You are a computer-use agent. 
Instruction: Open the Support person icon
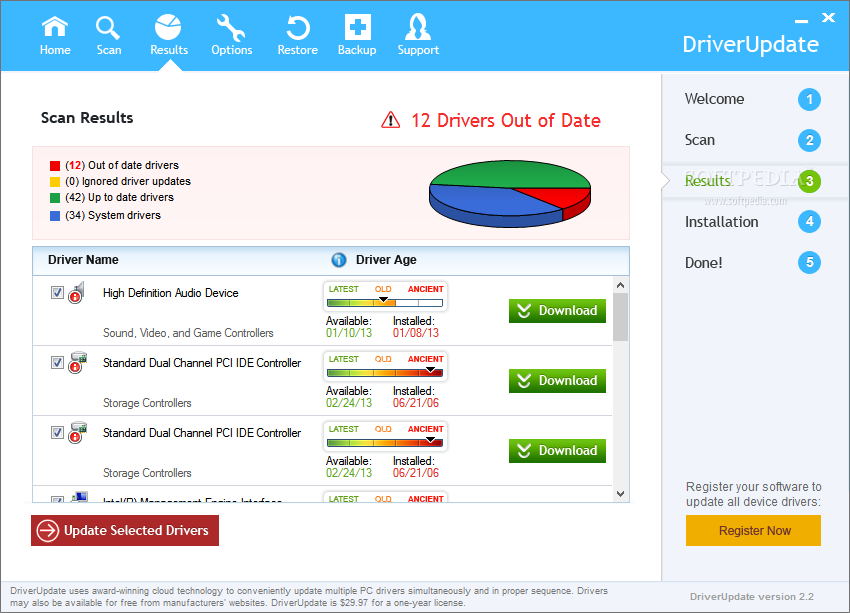point(418,27)
